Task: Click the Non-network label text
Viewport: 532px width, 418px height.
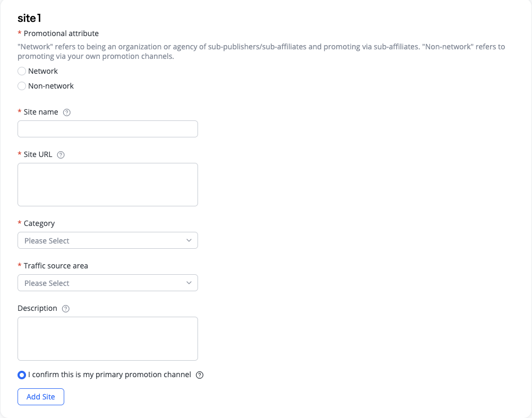Action: 51,86
